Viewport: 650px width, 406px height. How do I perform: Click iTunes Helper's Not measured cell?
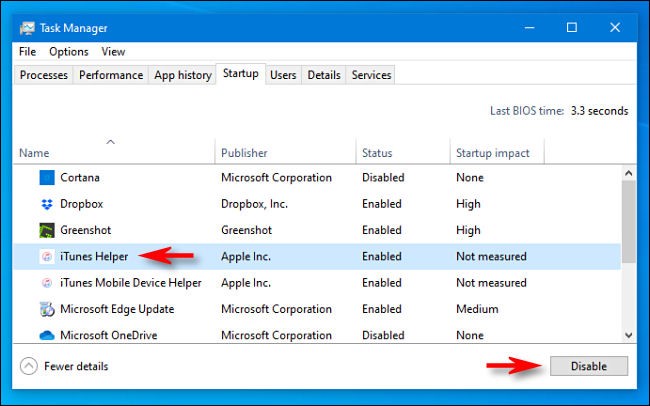pyautogui.click(x=491, y=257)
